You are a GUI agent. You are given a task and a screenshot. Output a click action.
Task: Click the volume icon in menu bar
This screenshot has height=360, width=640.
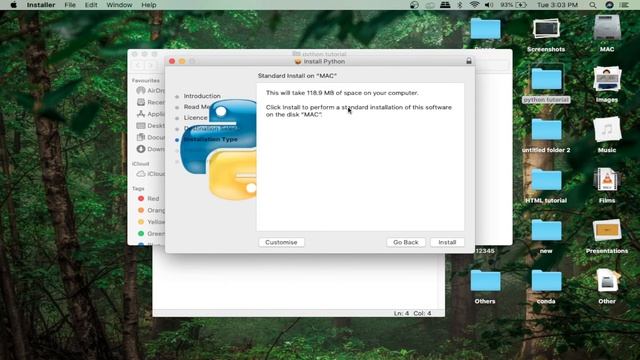[x=489, y=5]
